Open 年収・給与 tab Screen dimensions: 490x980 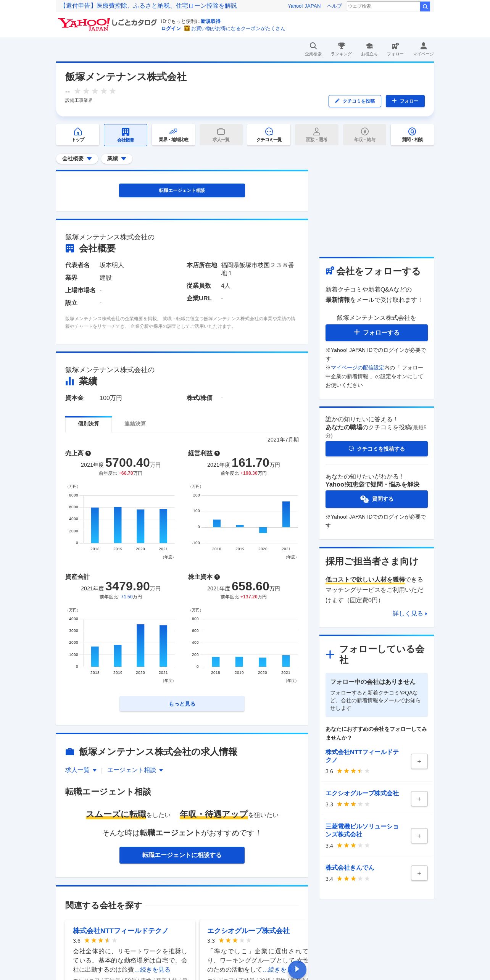pyautogui.click(x=364, y=135)
